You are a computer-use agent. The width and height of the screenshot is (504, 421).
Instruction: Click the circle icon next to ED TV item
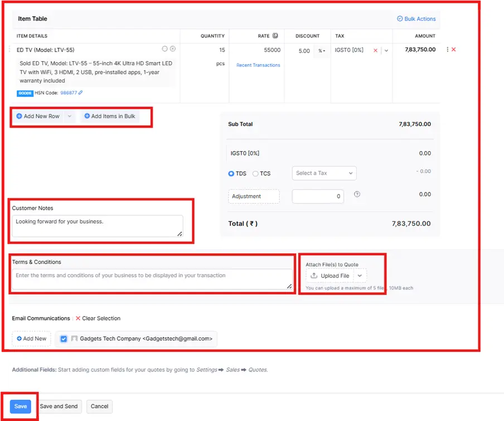[x=164, y=49]
